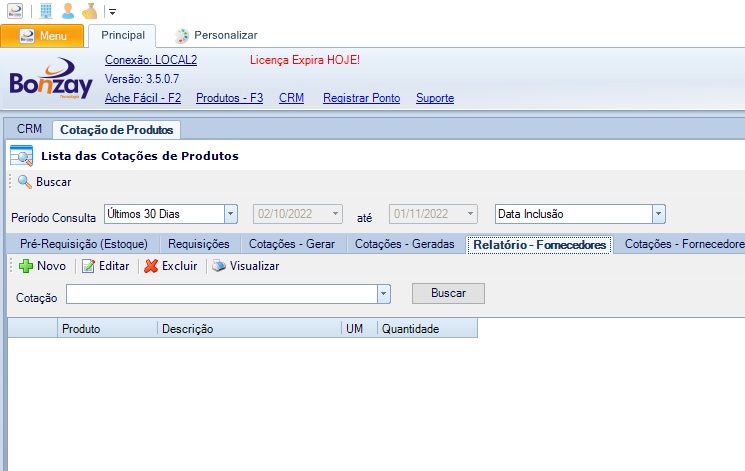The height and width of the screenshot is (471, 745).
Task: Sort by the Descrição column header
Action: 249,328
